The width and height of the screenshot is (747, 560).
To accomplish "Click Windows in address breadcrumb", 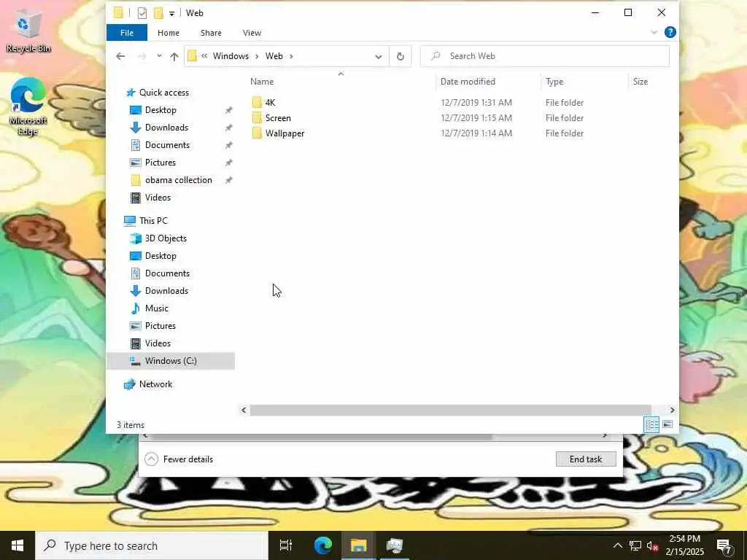I will pos(231,56).
